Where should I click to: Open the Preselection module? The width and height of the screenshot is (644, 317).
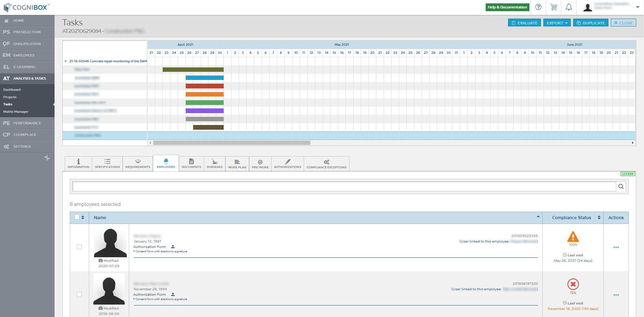(27, 32)
